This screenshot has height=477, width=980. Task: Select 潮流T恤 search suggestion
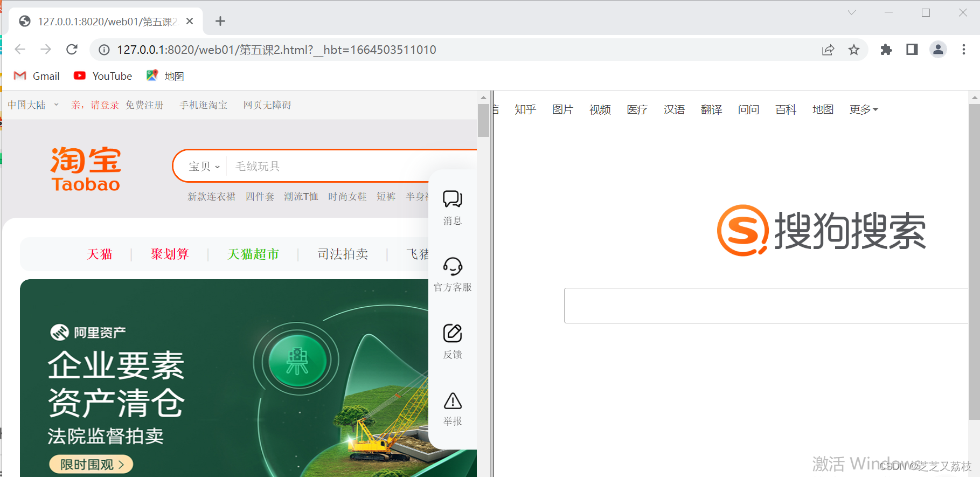[301, 197]
